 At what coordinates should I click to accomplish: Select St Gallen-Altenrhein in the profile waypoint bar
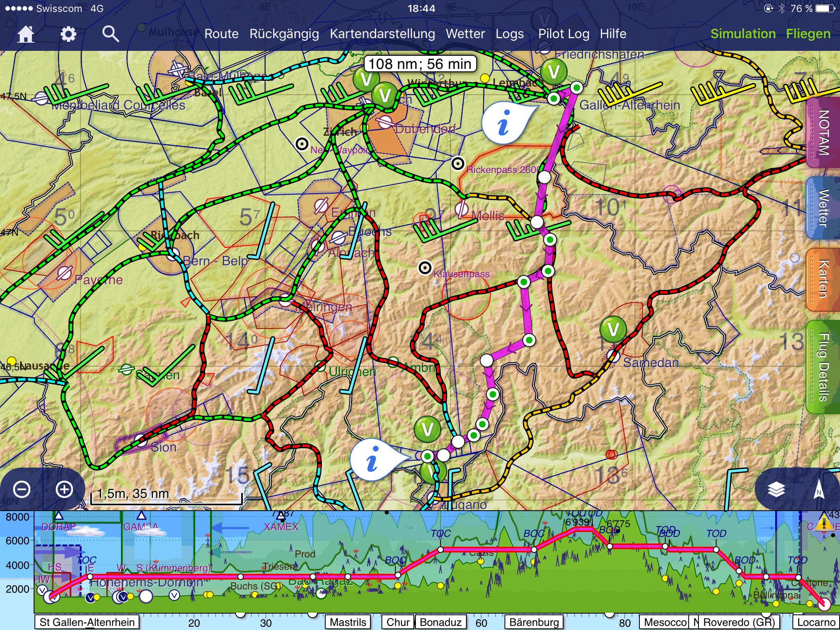click(x=87, y=622)
